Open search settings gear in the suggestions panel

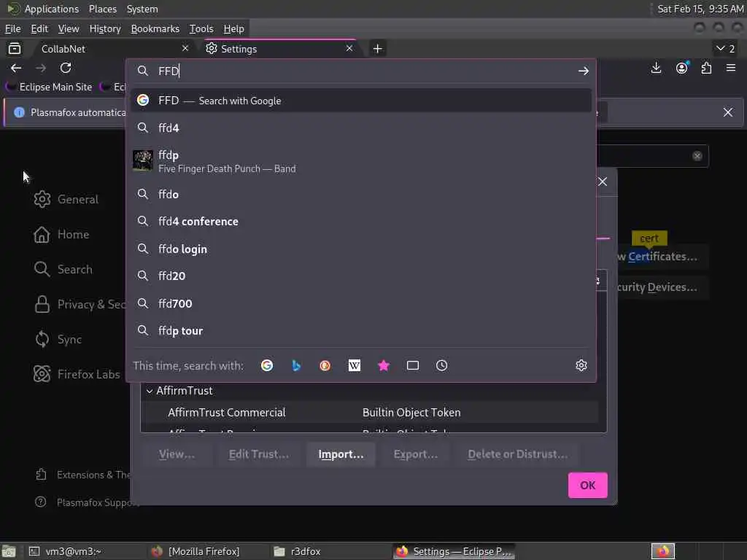581,366
